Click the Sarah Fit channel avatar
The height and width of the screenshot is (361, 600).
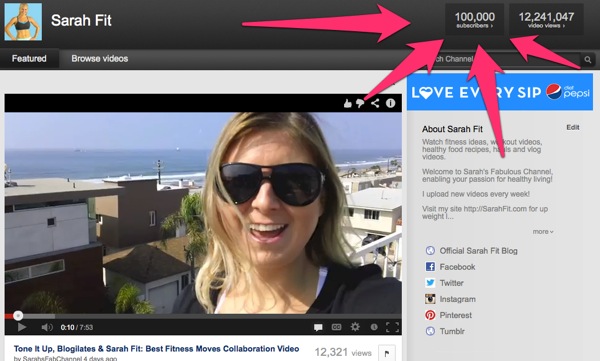point(23,22)
